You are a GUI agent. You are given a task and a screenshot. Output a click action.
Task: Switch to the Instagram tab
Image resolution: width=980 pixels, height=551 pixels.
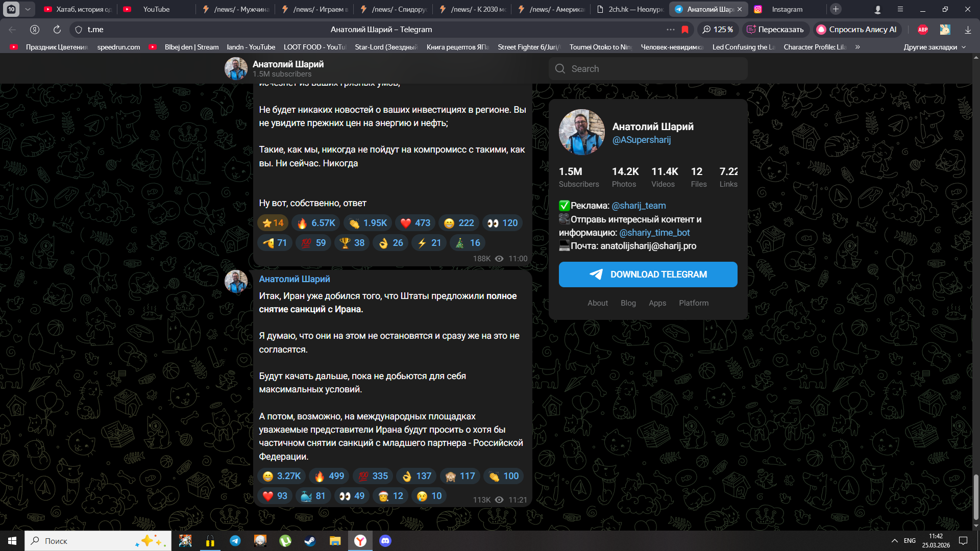pyautogui.click(x=786, y=9)
